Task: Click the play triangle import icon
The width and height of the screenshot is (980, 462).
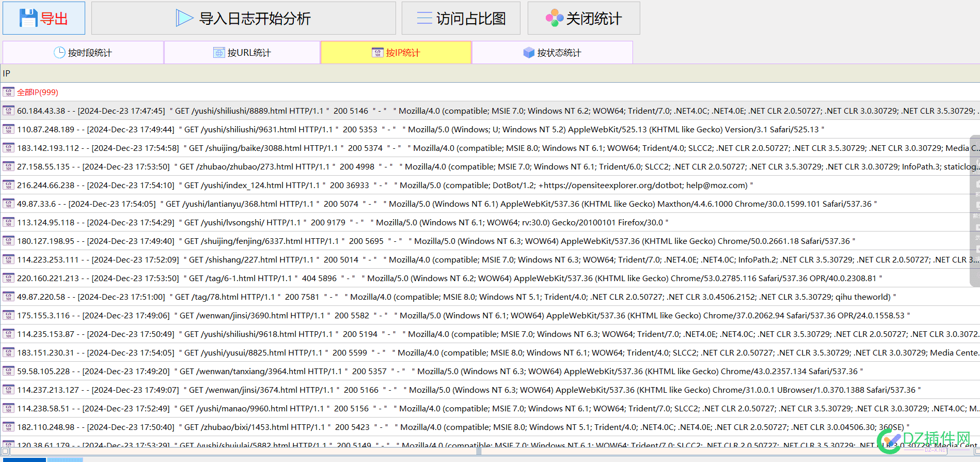Action: point(184,18)
